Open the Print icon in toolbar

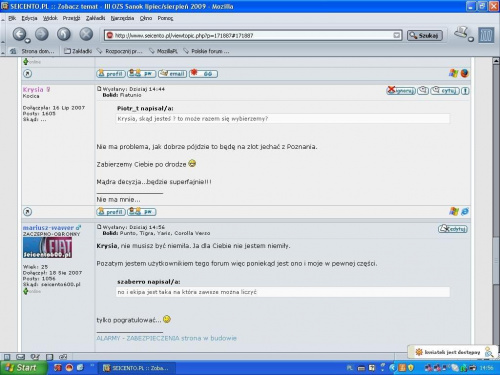(461, 32)
